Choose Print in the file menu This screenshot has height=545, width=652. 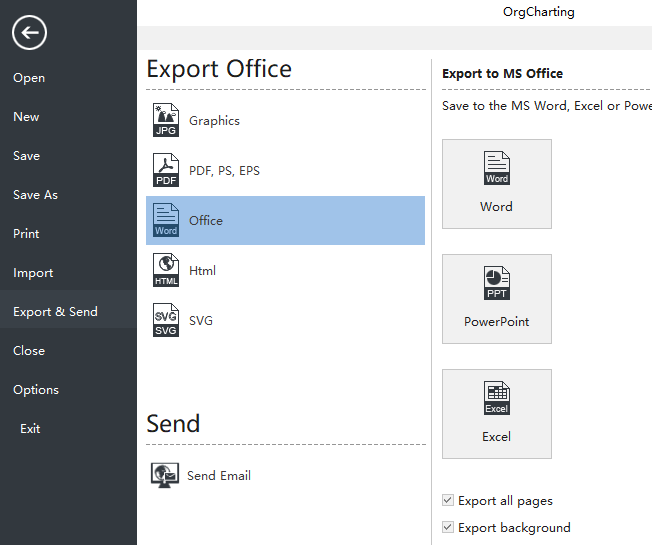pyautogui.click(x=27, y=234)
